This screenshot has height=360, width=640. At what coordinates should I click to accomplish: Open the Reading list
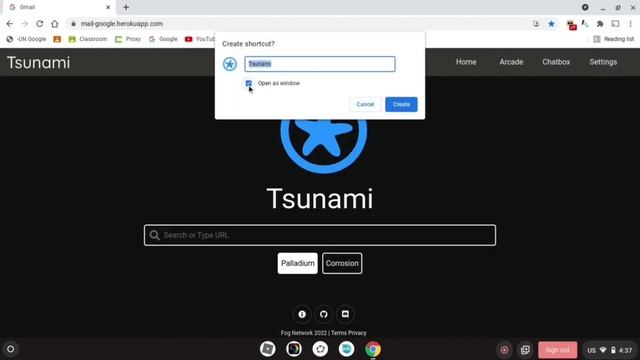coord(613,39)
